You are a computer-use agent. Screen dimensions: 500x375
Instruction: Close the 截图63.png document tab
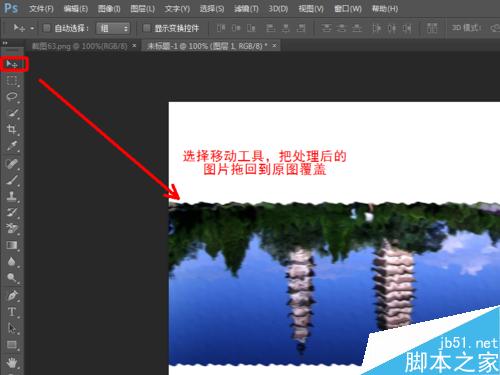[x=134, y=46]
